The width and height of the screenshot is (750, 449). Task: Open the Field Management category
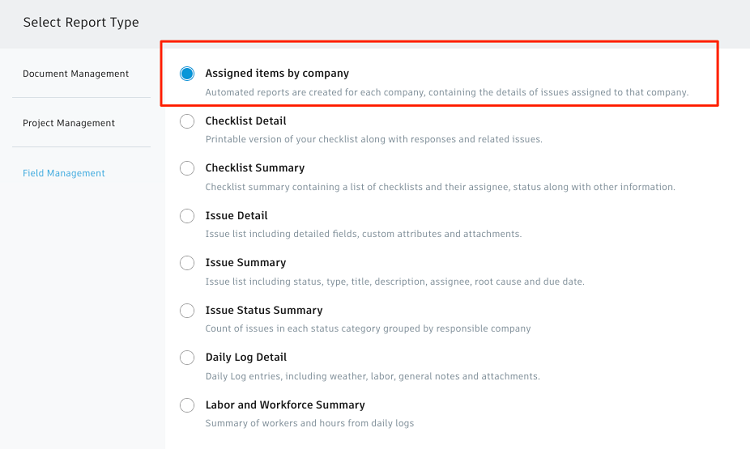[64, 173]
